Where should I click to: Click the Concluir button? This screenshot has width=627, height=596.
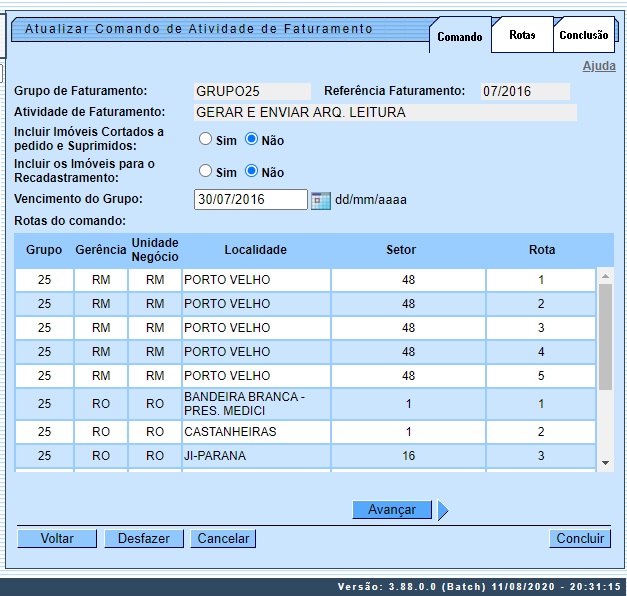click(580, 538)
